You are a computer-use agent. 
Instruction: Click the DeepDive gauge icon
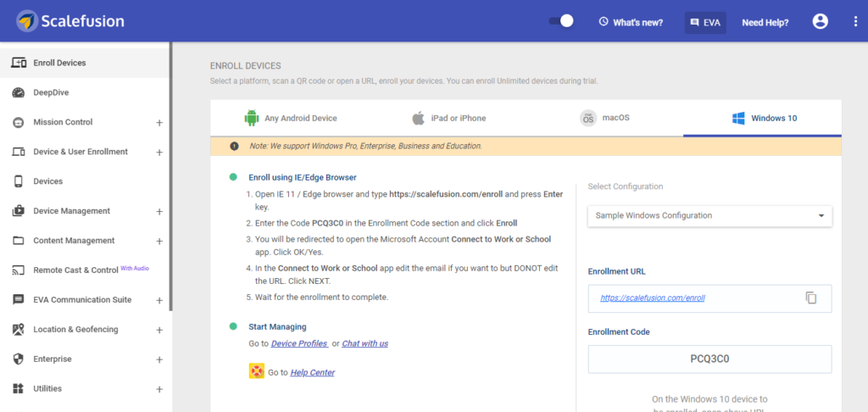(19, 92)
